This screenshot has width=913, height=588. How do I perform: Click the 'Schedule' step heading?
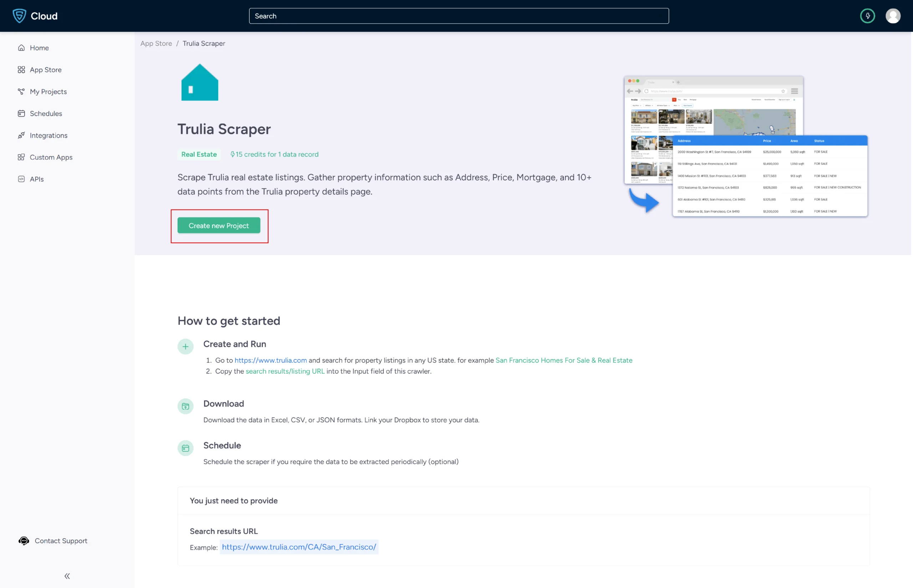222,445
